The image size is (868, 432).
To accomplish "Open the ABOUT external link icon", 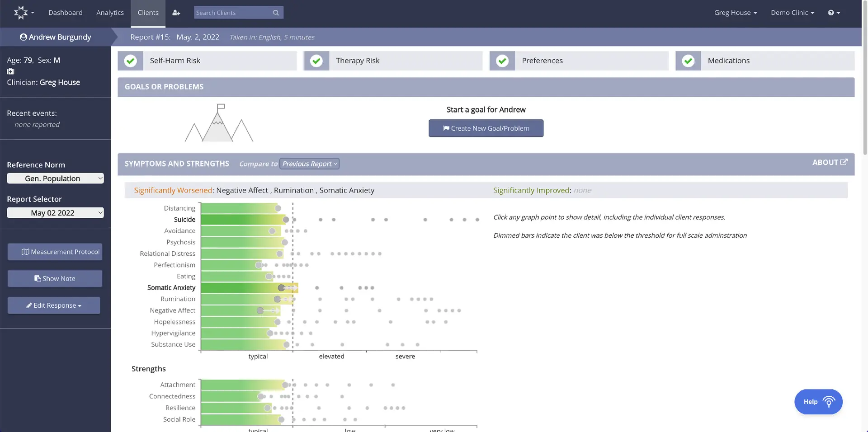I will pos(845,162).
